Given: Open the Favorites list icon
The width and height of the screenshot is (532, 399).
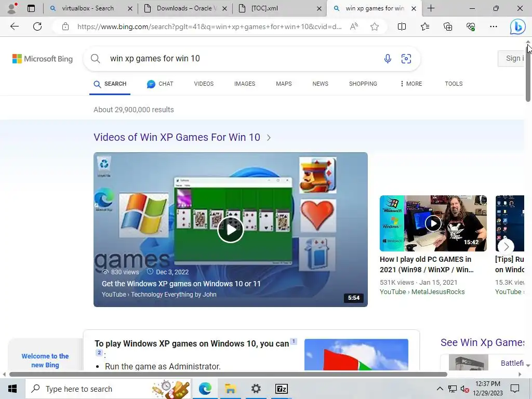Looking at the screenshot, I should pyautogui.click(x=425, y=26).
